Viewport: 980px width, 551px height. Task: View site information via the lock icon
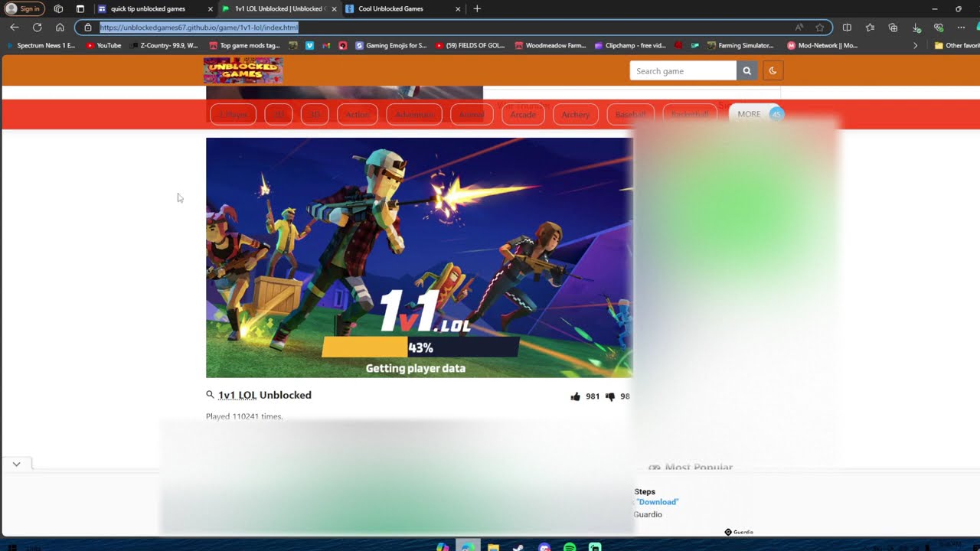[88, 28]
